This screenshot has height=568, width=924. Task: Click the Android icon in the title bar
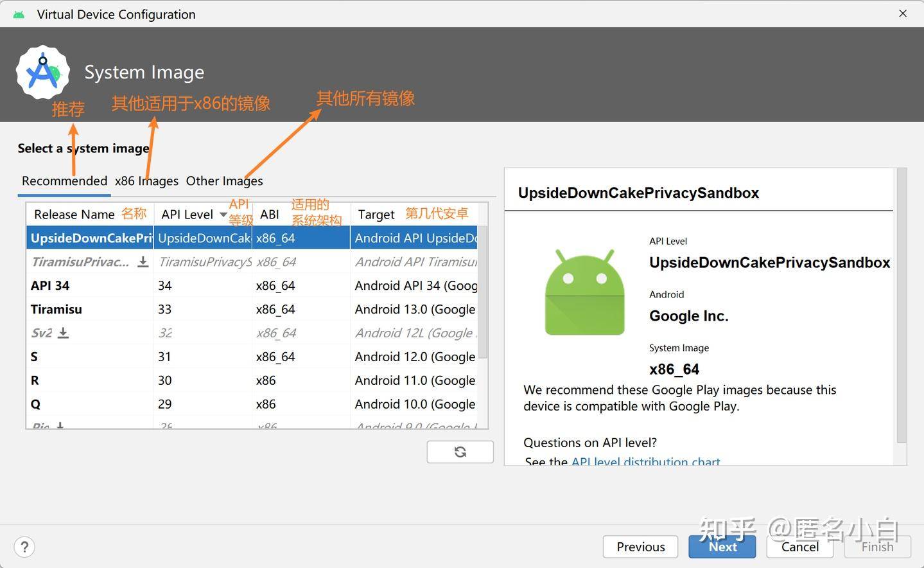(x=19, y=14)
